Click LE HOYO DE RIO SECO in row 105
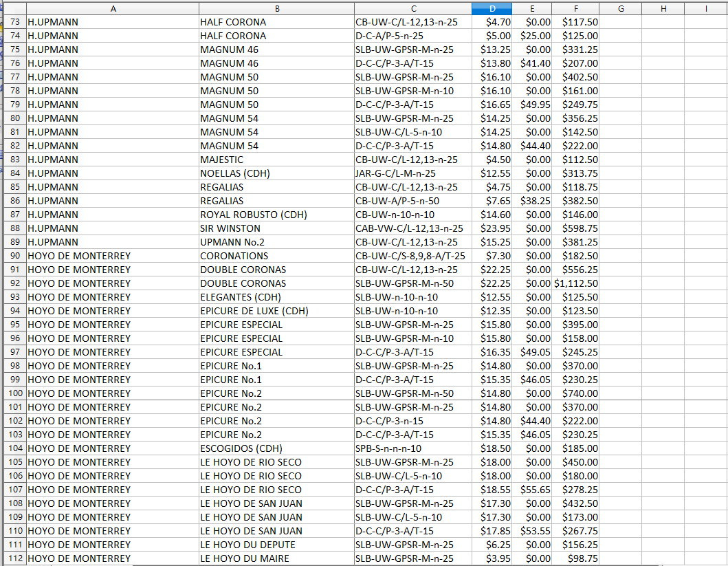 (x=277, y=462)
